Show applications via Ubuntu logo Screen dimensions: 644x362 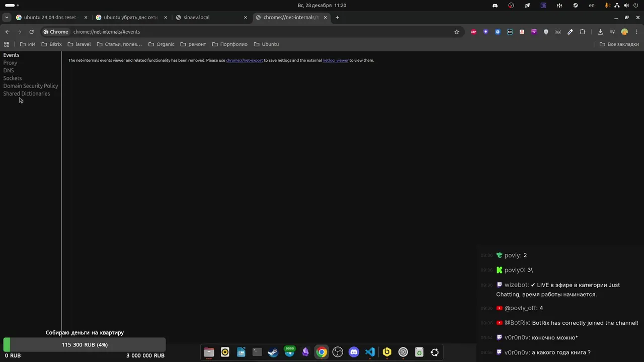click(x=435, y=352)
